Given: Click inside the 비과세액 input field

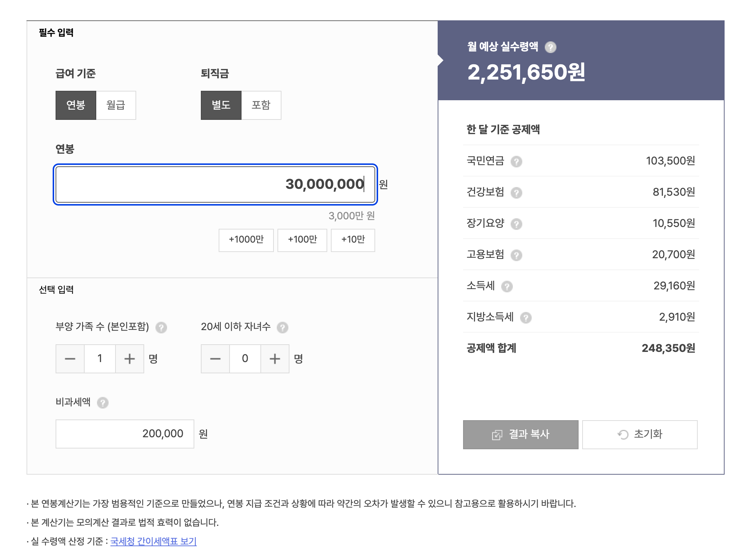Looking at the screenshot, I should click(x=125, y=433).
